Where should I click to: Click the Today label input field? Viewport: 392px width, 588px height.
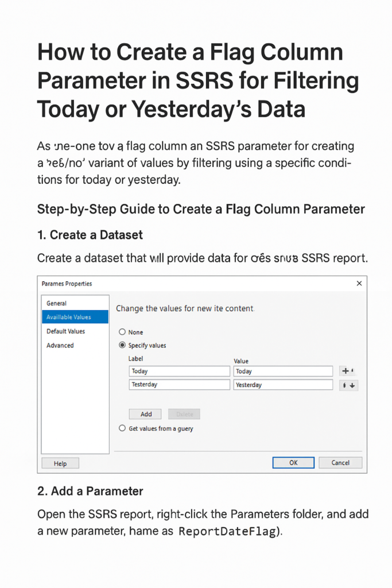click(179, 372)
